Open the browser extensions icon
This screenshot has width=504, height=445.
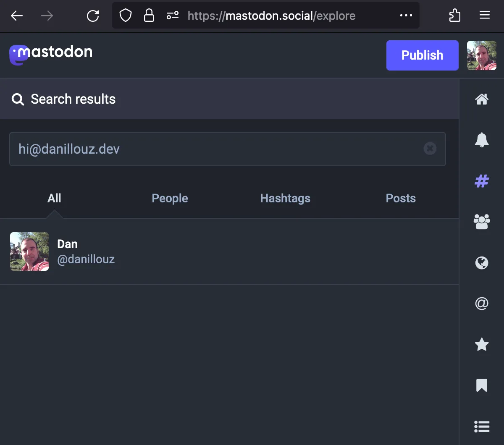pyautogui.click(x=455, y=16)
